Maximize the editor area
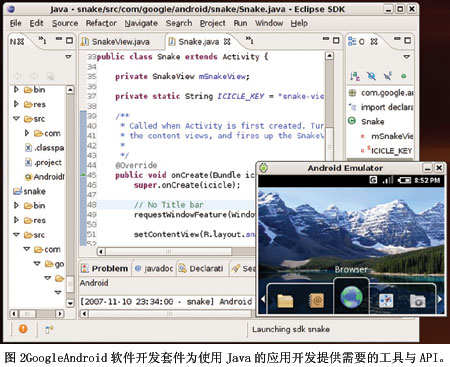450x367 pixels. click(336, 40)
